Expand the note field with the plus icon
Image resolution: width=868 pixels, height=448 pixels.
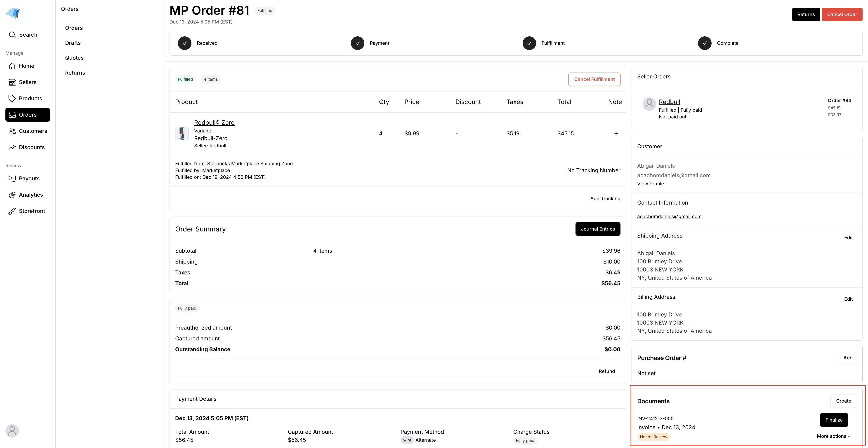point(616,133)
